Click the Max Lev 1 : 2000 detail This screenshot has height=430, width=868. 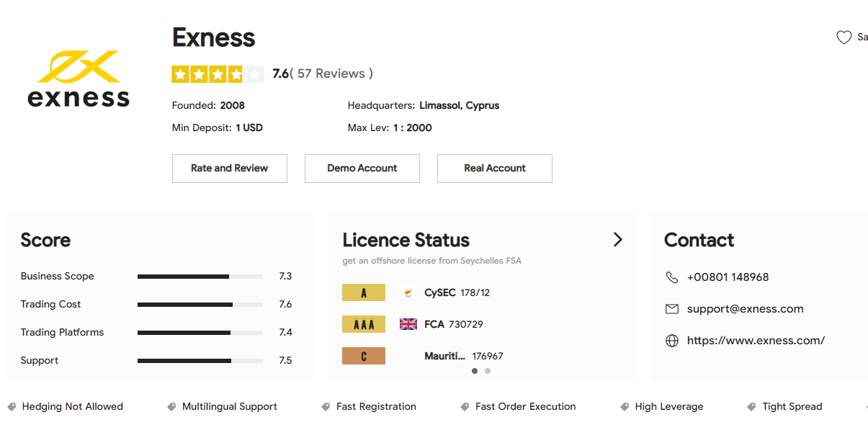390,128
